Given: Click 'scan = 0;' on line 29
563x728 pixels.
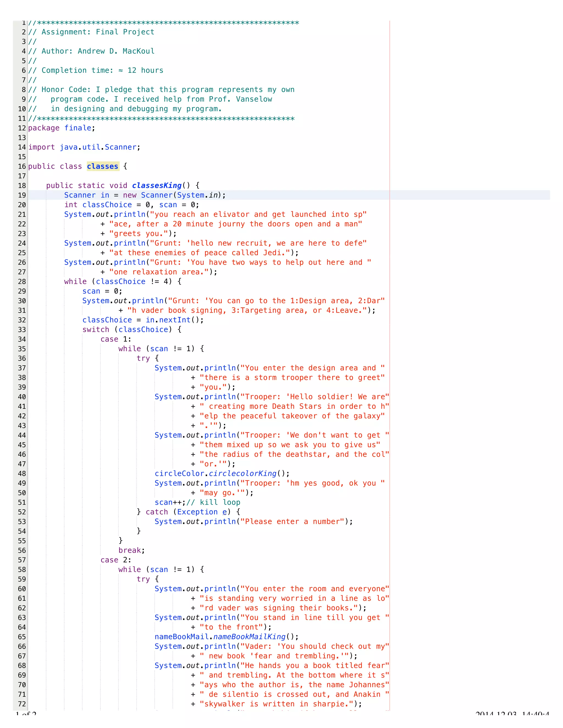Looking at the screenshot, I should coord(102,291).
